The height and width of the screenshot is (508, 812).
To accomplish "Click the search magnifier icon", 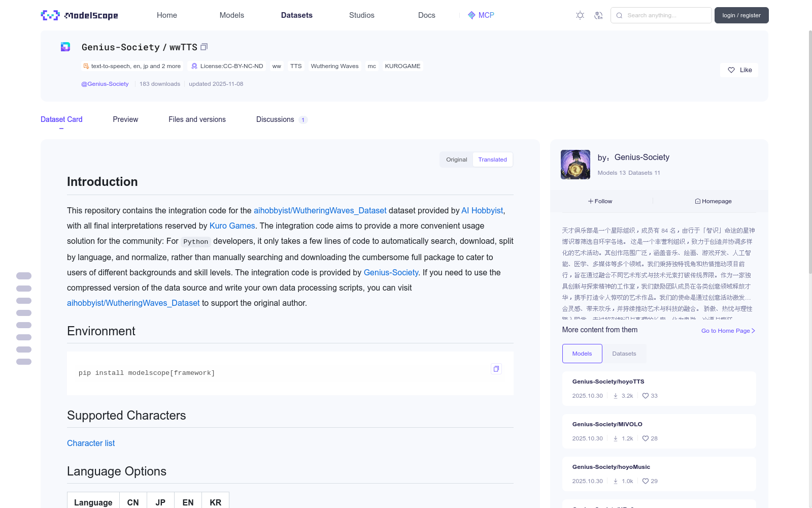I will [619, 15].
